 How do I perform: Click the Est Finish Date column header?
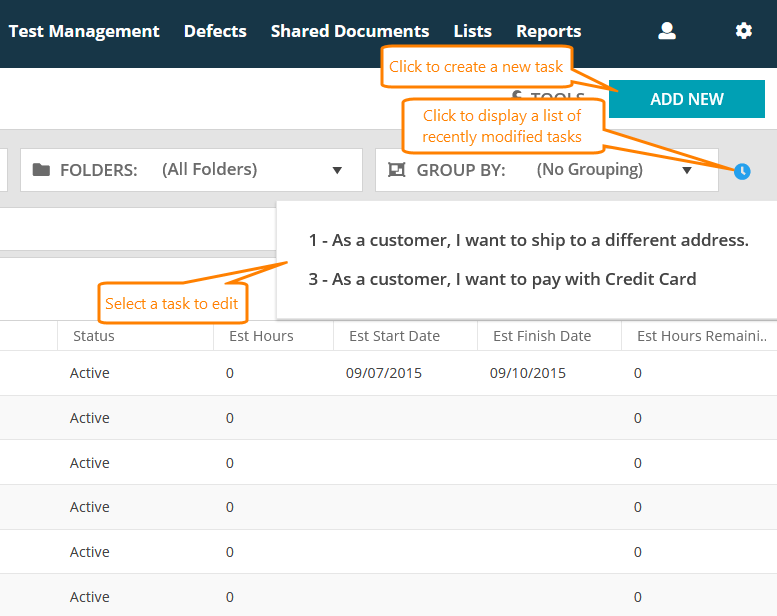click(541, 336)
